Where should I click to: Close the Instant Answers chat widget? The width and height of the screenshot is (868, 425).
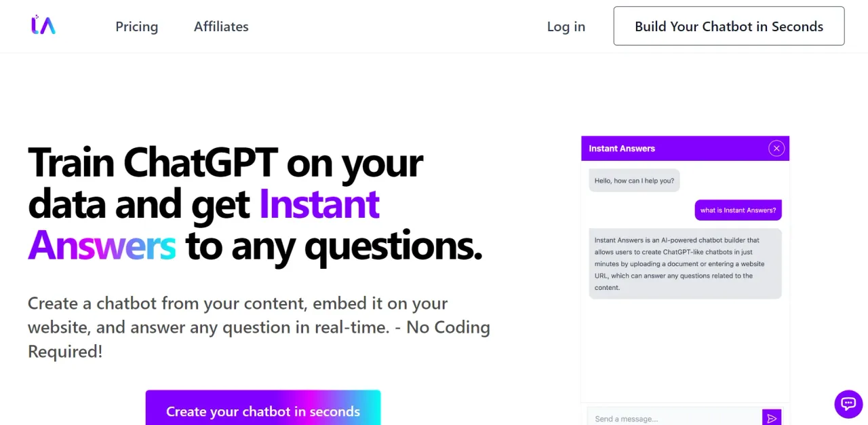tap(776, 148)
